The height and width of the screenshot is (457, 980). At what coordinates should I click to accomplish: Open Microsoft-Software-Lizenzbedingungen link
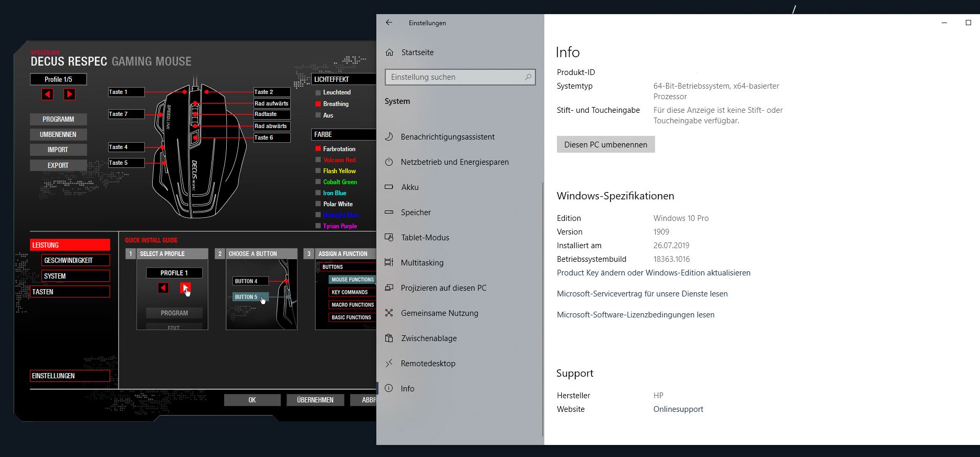635,315
